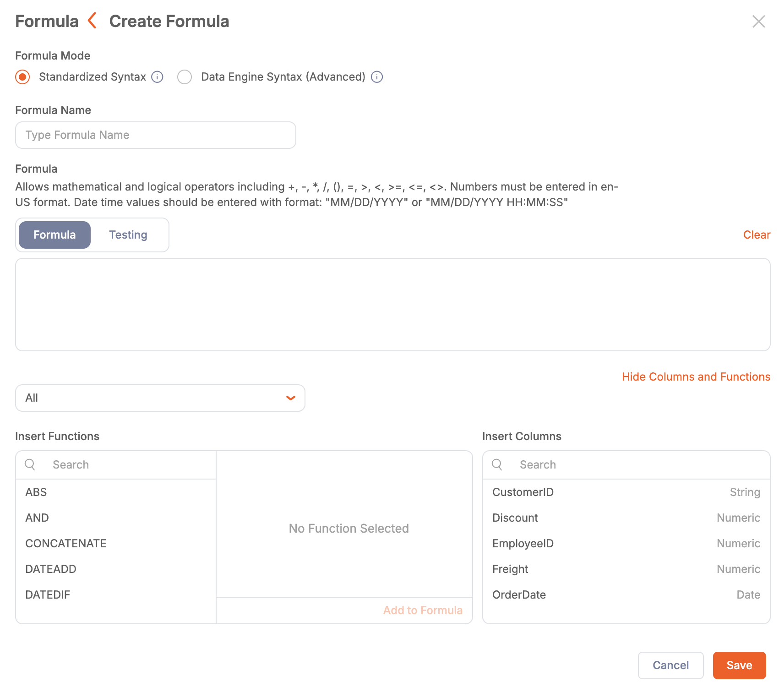The width and height of the screenshot is (784, 687).
Task: Focus the large formula editor text area
Action: pyautogui.click(x=392, y=305)
